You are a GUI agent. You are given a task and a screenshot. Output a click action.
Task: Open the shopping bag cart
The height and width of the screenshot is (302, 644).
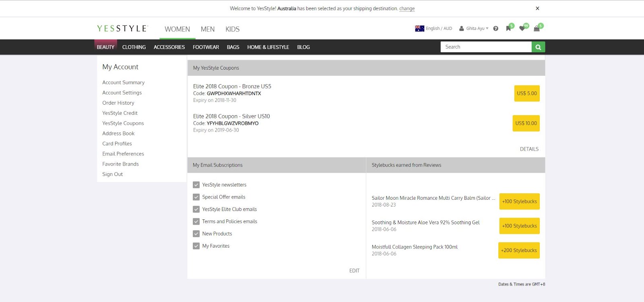[x=537, y=29]
